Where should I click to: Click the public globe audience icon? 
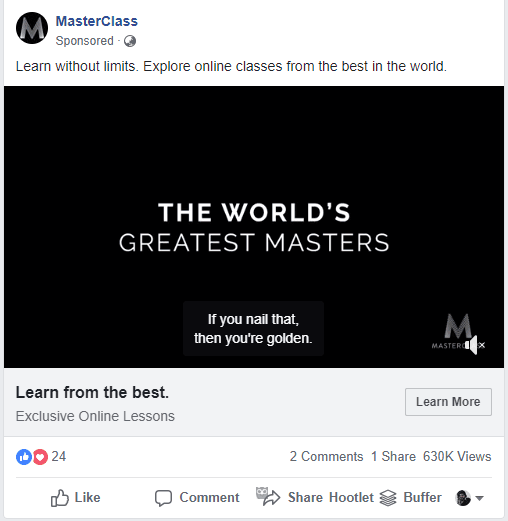(x=130, y=41)
